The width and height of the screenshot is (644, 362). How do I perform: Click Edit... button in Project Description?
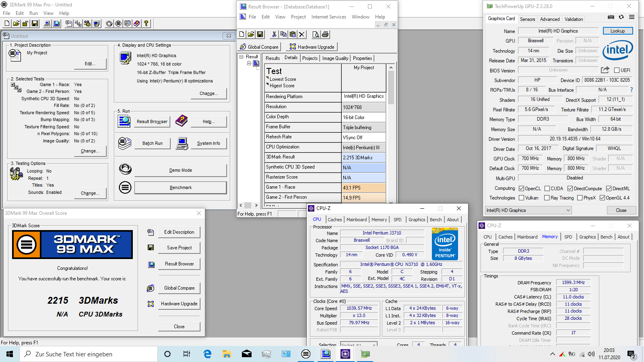(x=90, y=64)
